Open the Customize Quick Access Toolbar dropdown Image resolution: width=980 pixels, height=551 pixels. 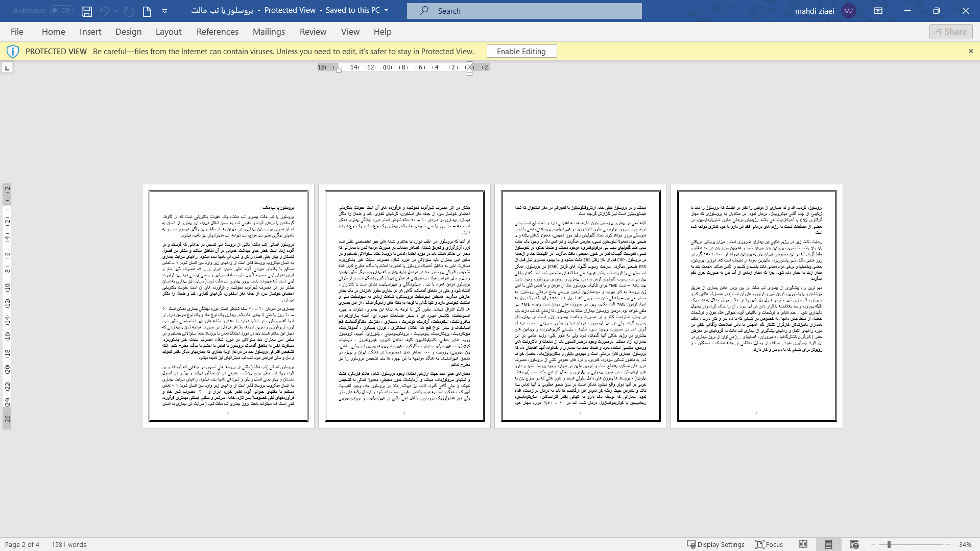pyautogui.click(x=164, y=11)
